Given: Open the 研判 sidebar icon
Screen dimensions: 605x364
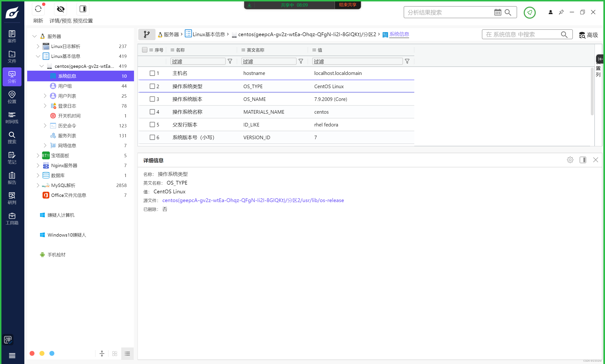Looking at the screenshot, I should (12, 198).
